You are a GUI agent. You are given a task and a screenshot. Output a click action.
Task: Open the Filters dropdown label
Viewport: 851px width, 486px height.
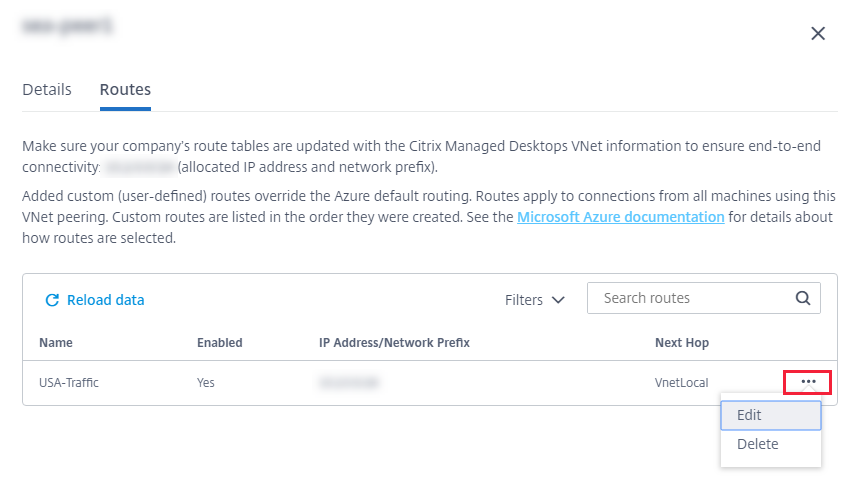pos(524,300)
